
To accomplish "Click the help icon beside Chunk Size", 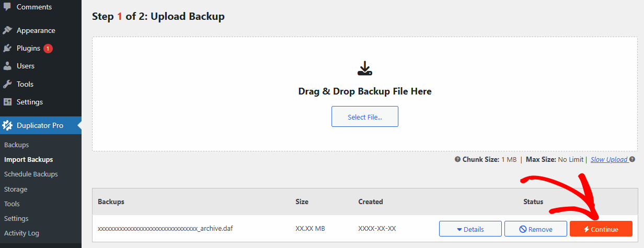I will (x=457, y=159).
